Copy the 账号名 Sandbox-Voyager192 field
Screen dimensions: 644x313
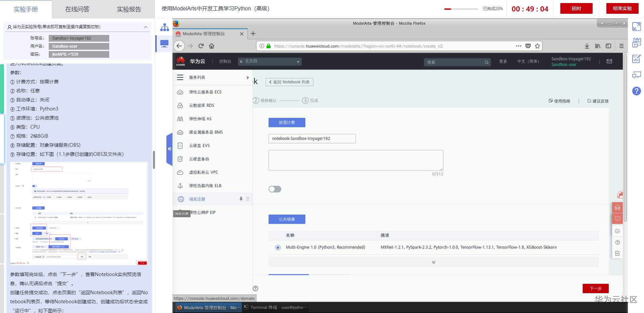(x=79, y=38)
